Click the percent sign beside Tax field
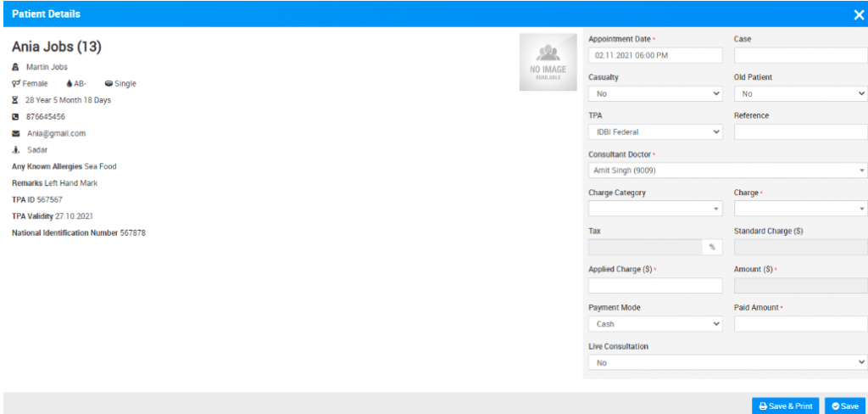The height and width of the screenshot is (414, 868). coord(712,247)
